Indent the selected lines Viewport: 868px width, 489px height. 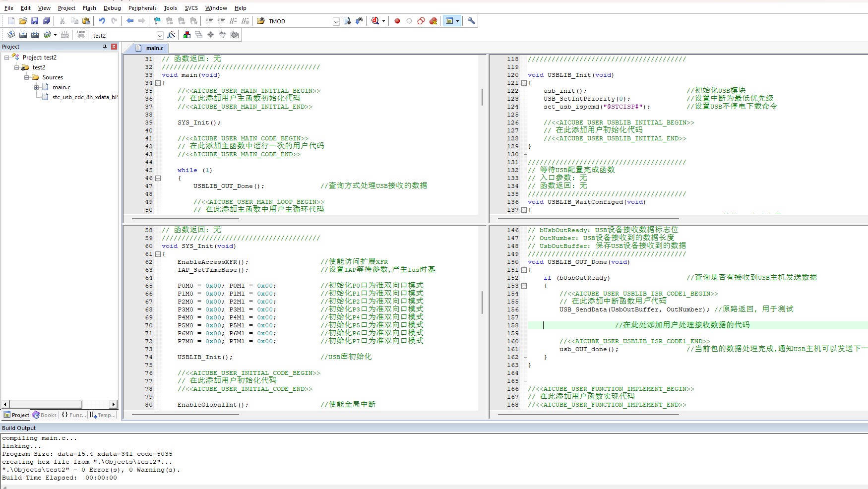(x=209, y=21)
